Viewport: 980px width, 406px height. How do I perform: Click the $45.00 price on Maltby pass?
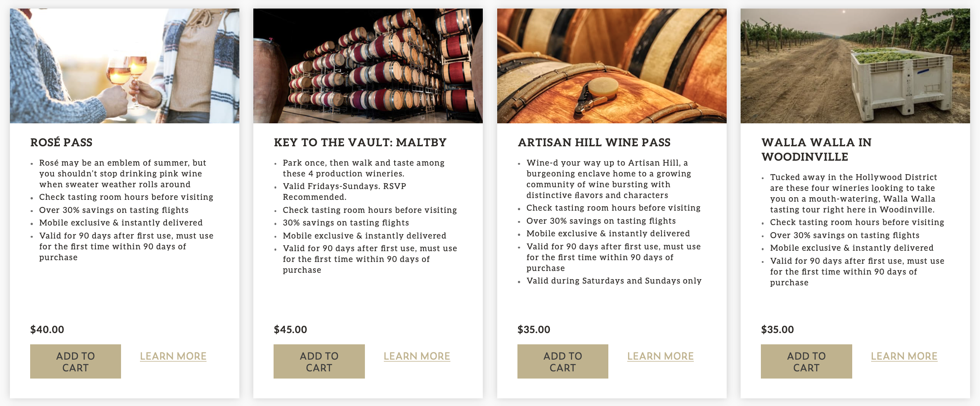pos(290,329)
